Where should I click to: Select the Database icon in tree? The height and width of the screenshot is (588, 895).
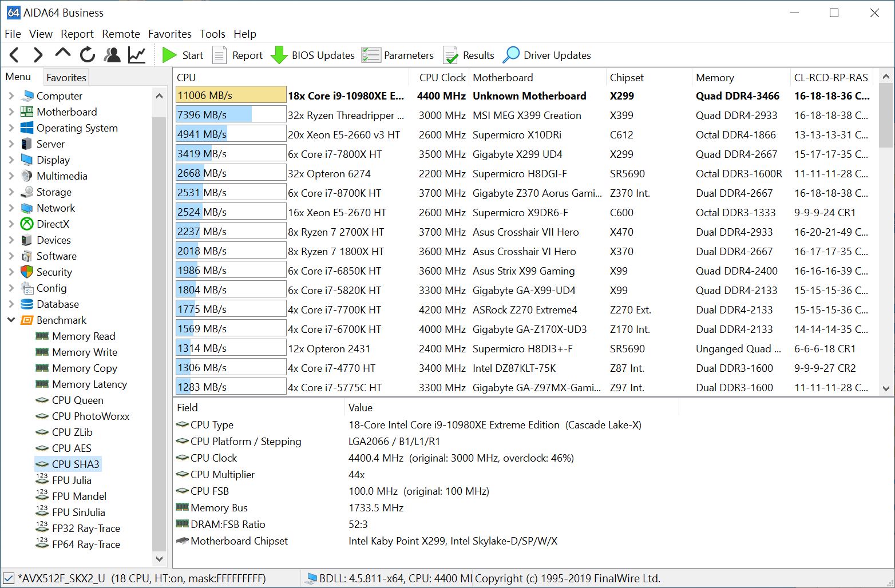click(27, 304)
